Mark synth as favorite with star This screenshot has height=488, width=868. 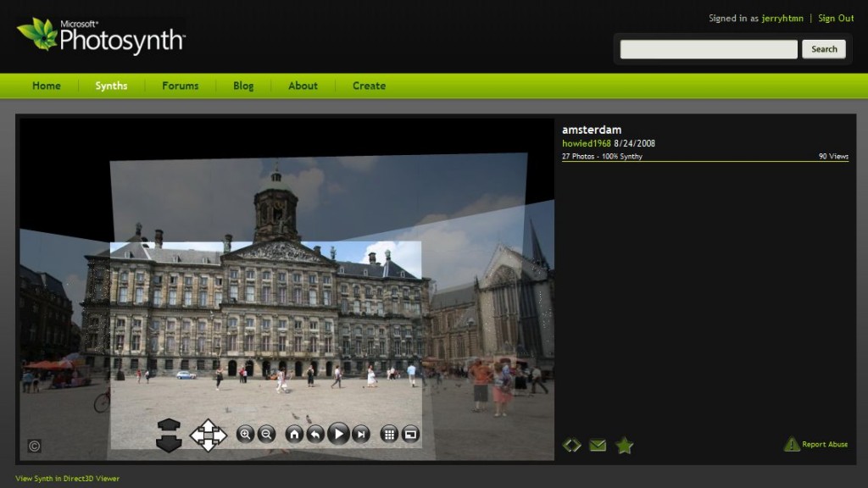(x=625, y=445)
